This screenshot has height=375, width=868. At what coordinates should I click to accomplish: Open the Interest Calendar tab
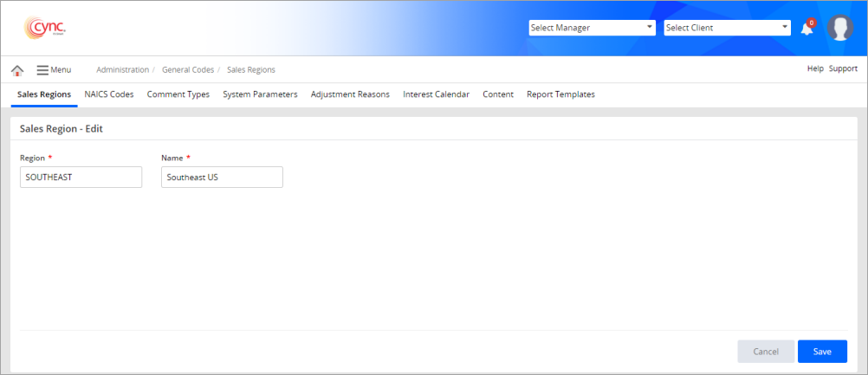click(436, 94)
